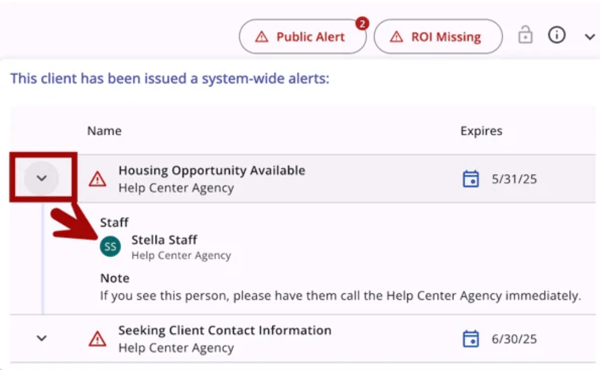Open the Public Alert button
Viewport: 600px width, 370px height.
click(x=303, y=37)
